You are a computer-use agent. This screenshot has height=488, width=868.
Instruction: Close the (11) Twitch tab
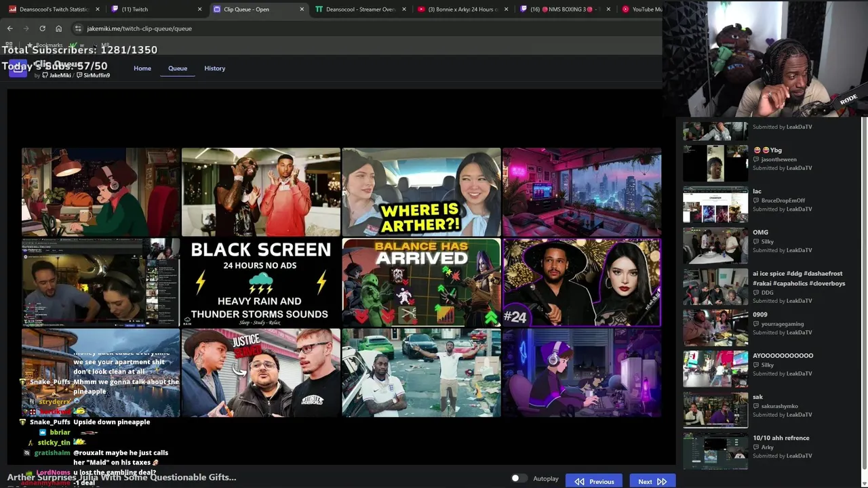pyautogui.click(x=199, y=9)
